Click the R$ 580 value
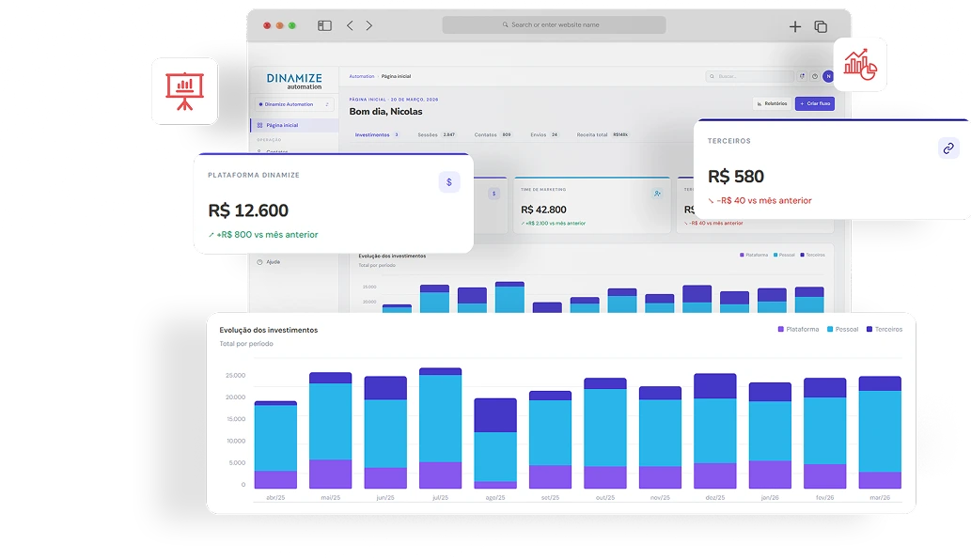The height and width of the screenshot is (560, 971). [x=736, y=177]
